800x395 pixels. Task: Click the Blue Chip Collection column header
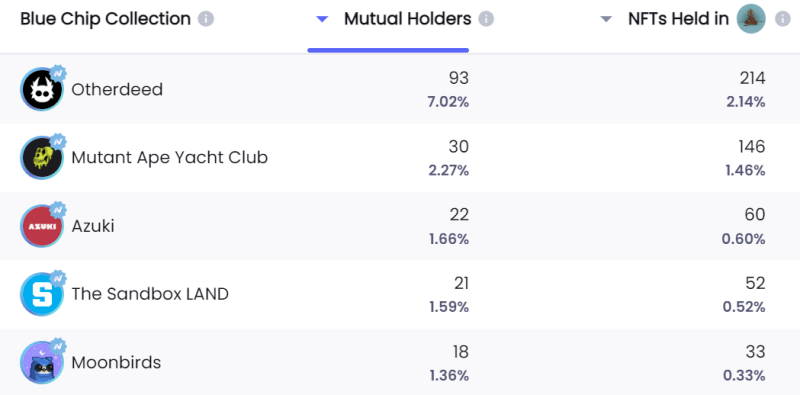(x=105, y=19)
